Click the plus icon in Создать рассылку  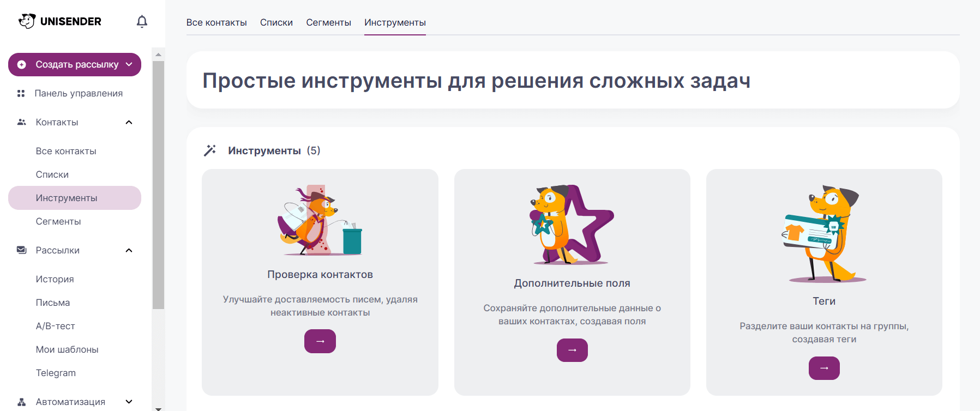[x=22, y=64]
